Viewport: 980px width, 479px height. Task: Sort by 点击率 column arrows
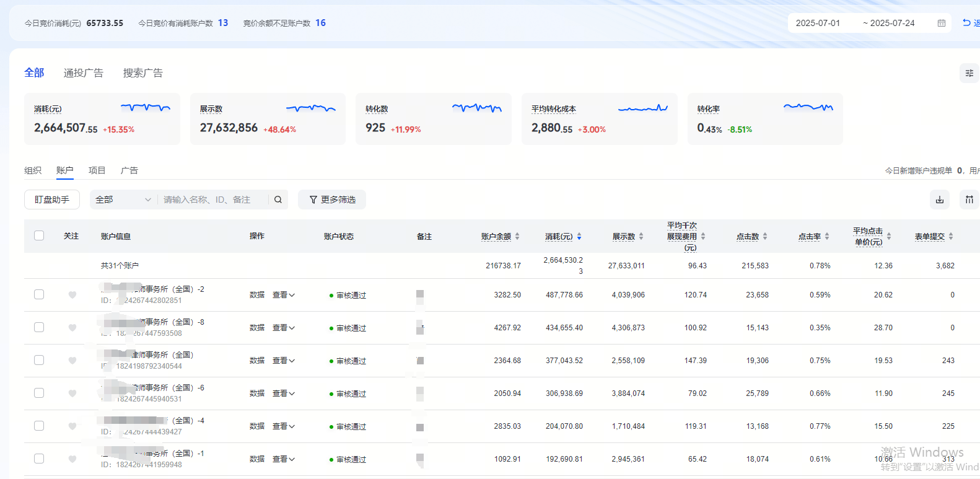coord(827,236)
